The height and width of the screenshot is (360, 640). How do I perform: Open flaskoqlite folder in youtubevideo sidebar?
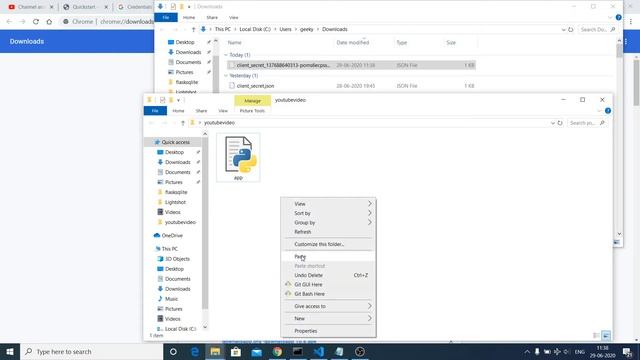pyautogui.click(x=176, y=192)
